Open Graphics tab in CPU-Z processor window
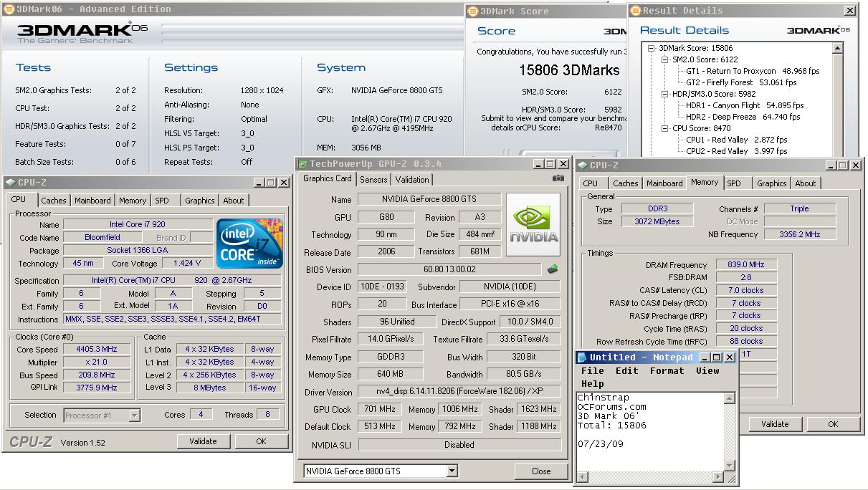The width and height of the screenshot is (868, 490). [x=200, y=201]
